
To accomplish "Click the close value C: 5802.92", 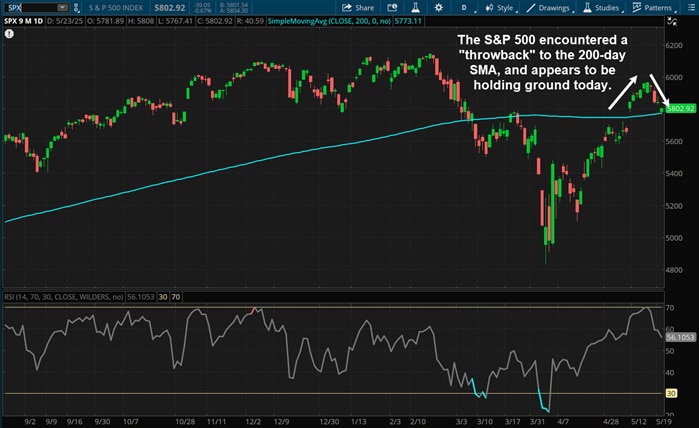I will point(214,21).
